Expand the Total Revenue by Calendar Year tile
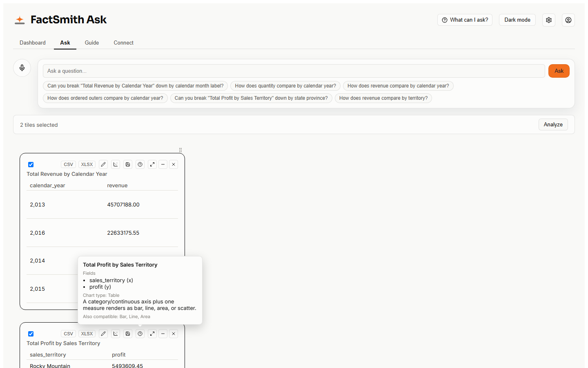Viewport: 588px width, 368px height. pyautogui.click(x=152, y=164)
